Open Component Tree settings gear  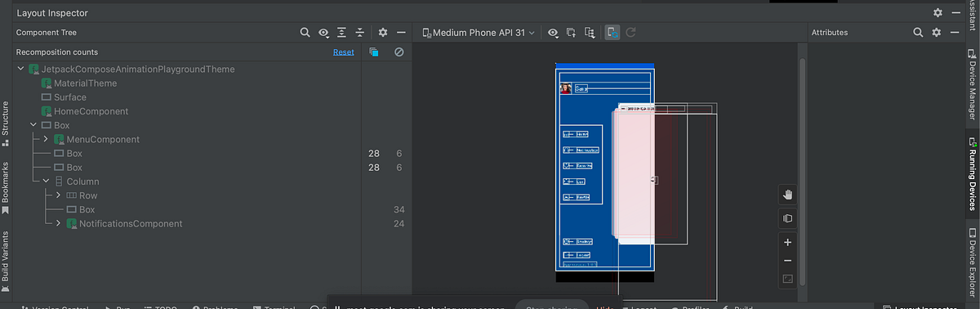(x=383, y=33)
